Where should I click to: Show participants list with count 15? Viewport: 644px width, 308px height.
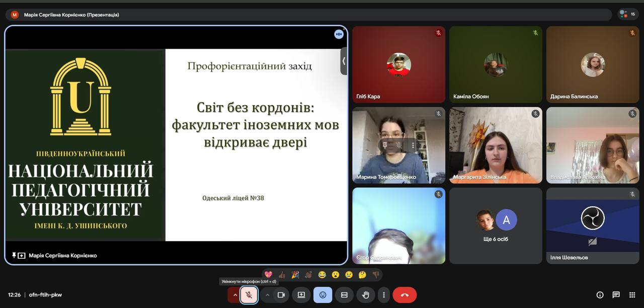point(628,14)
